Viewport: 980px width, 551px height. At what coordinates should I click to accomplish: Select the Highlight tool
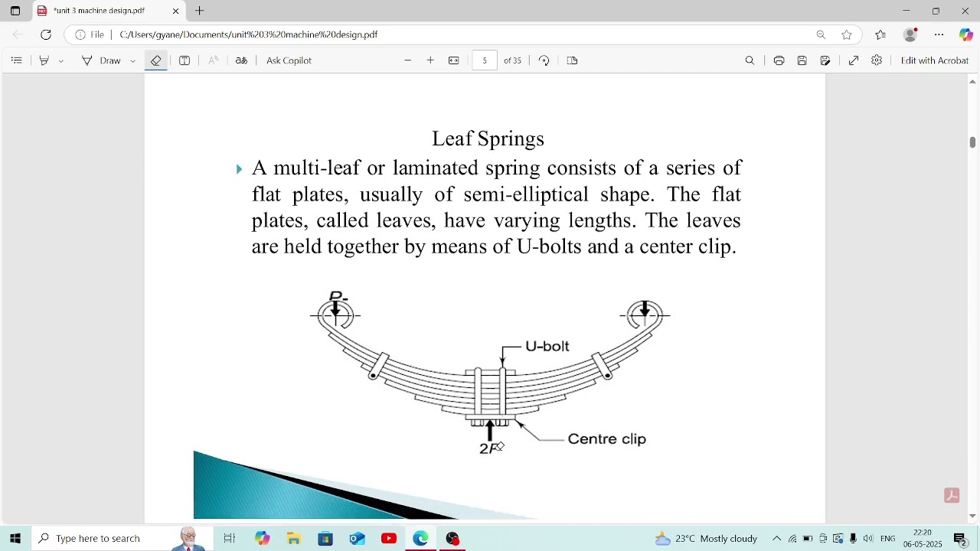(x=44, y=60)
